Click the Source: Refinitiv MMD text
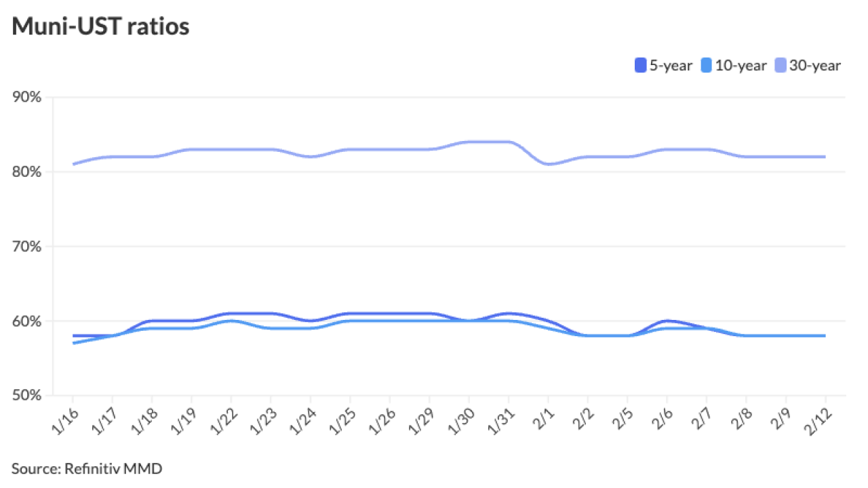This screenshot has height=488, width=868. point(87,468)
